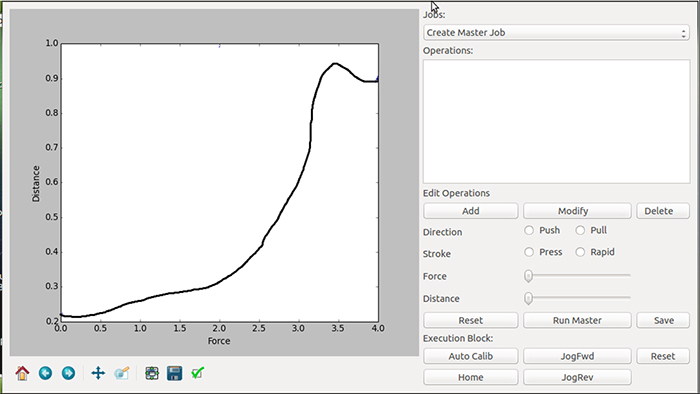Reset plot view with Home icon
Image resolution: width=700 pixels, height=394 pixels.
22,373
